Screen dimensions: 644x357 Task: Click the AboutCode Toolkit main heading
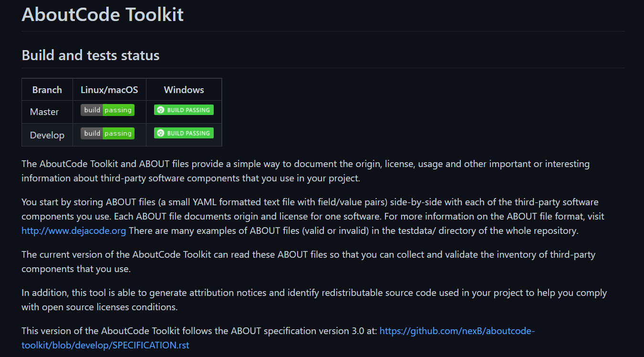click(x=103, y=14)
